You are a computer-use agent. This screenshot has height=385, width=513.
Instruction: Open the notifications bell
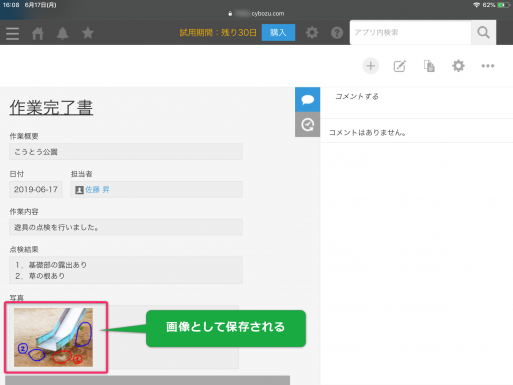tap(62, 33)
